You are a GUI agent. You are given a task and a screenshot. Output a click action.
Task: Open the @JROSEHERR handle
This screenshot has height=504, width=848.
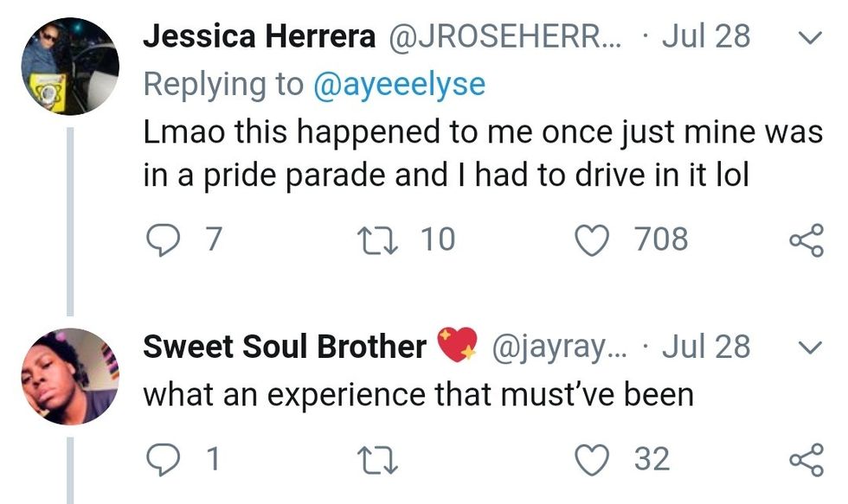point(504,36)
